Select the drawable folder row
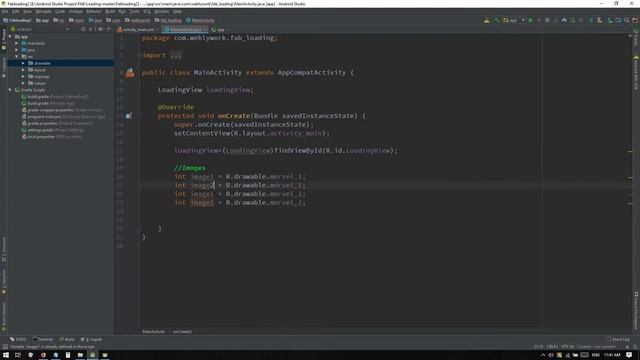Screen dimensions: 640x360 (x=60, y=63)
